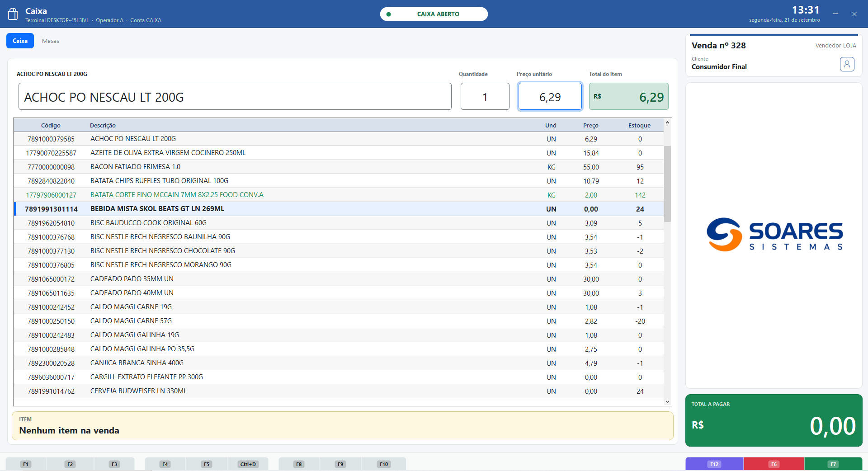The width and height of the screenshot is (868, 471).
Task: Click barcode 7891000376805 in the list
Action: (51, 265)
